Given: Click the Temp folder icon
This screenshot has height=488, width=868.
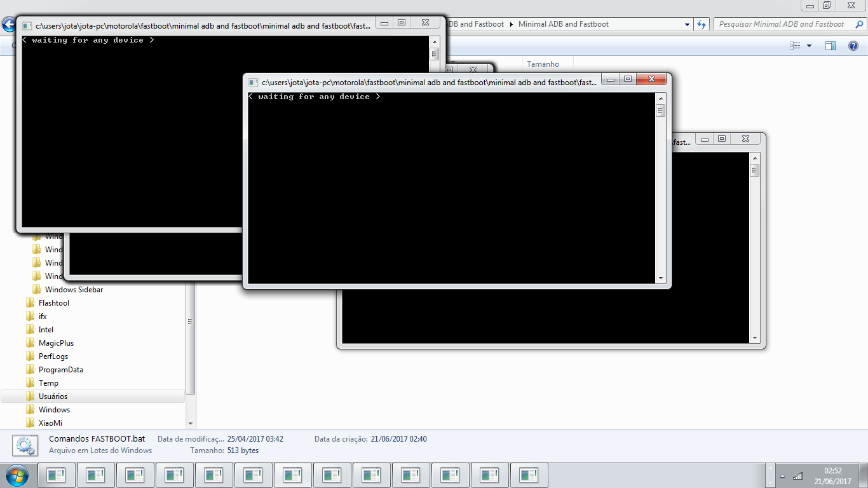Looking at the screenshot, I should click(31, 383).
